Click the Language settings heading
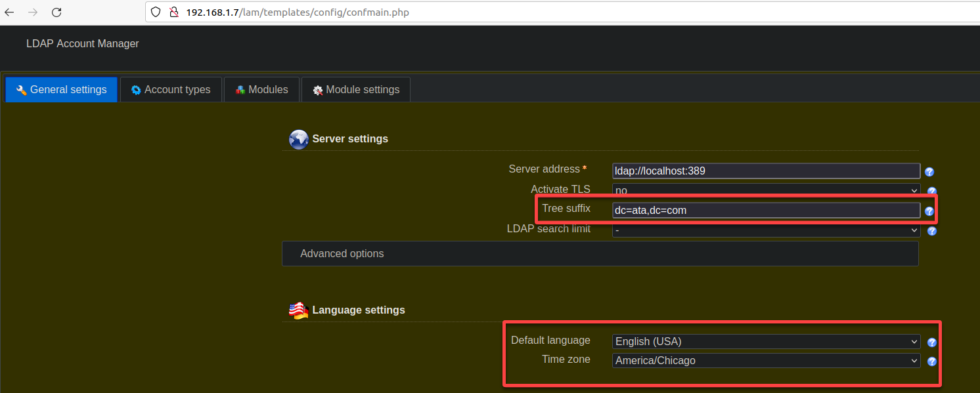This screenshot has height=393, width=980. tap(359, 310)
